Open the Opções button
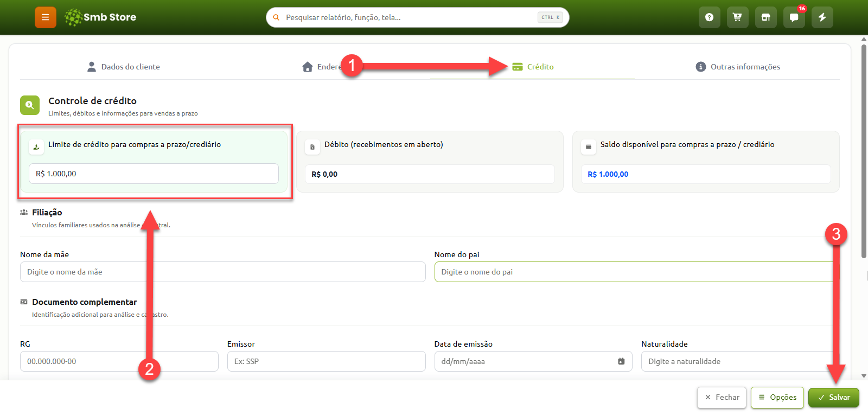The height and width of the screenshot is (415, 868). (x=777, y=398)
